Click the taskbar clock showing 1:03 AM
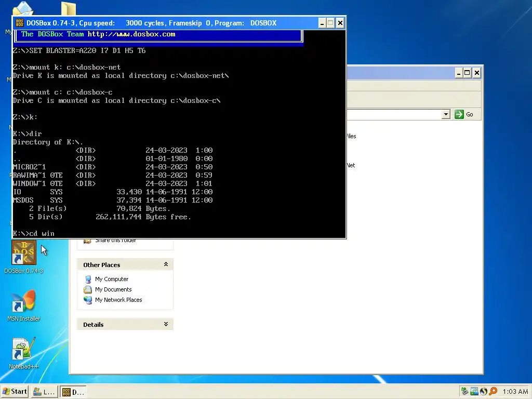This screenshot has width=532, height=399. tap(515, 392)
